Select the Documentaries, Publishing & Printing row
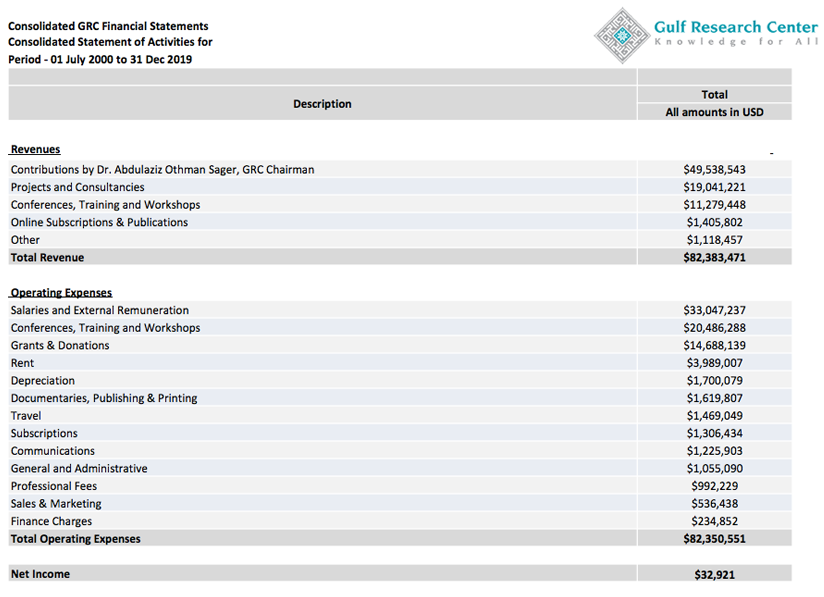Image resolution: width=824 pixels, height=597 pixels. point(104,398)
